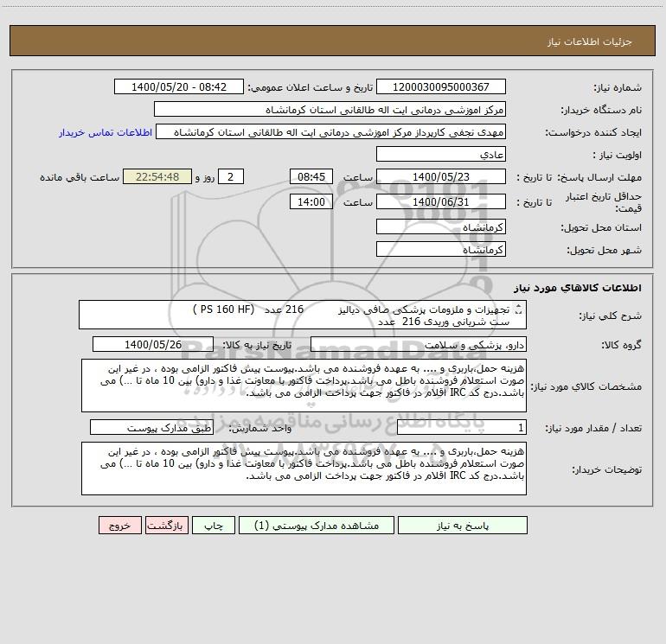The height and width of the screenshot is (644, 666).
Task: Click the price validity time 14:00
Action: pos(311,201)
